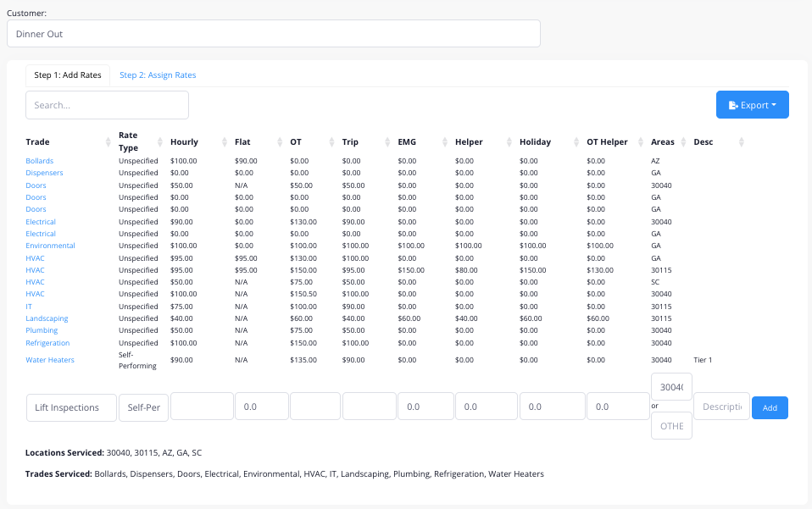Sort by Desc column arrows
Image resolution: width=812 pixels, height=509 pixels.
pos(741,141)
